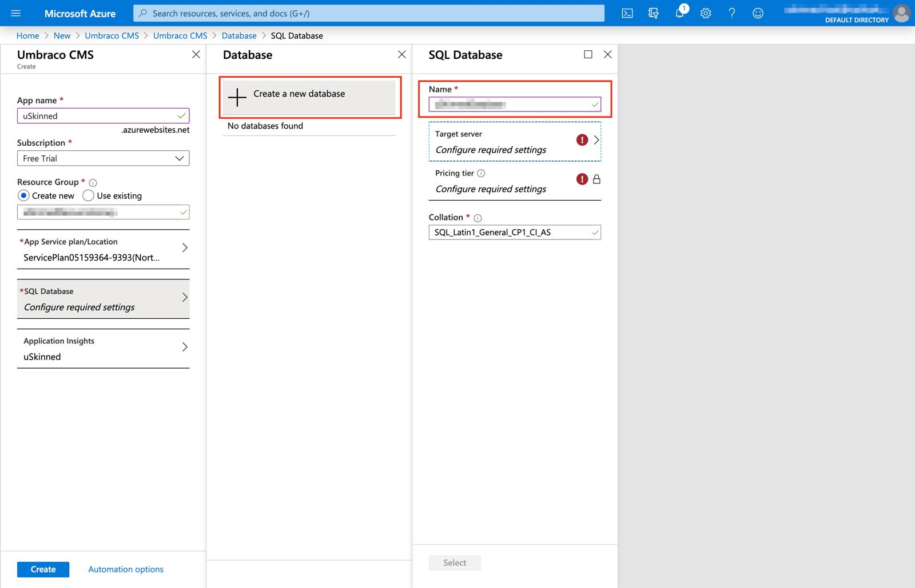Click the Target server error icon
Viewport: 915px width, 588px height.
582,140
